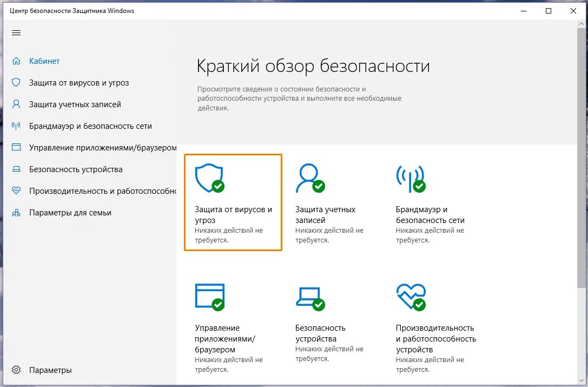Click the app/browser window icon in sidebar
The width and height of the screenshot is (588, 387).
16,147
